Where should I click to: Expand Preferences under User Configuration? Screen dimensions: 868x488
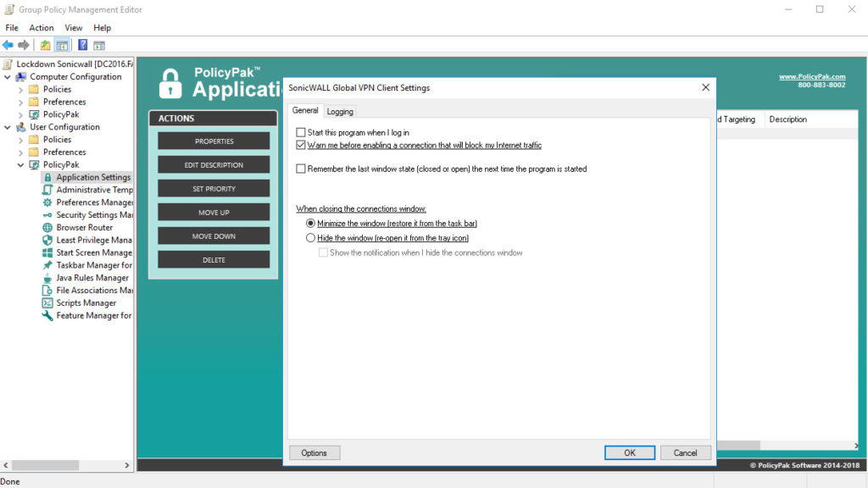pyautogui.click(x=20, y=152)
